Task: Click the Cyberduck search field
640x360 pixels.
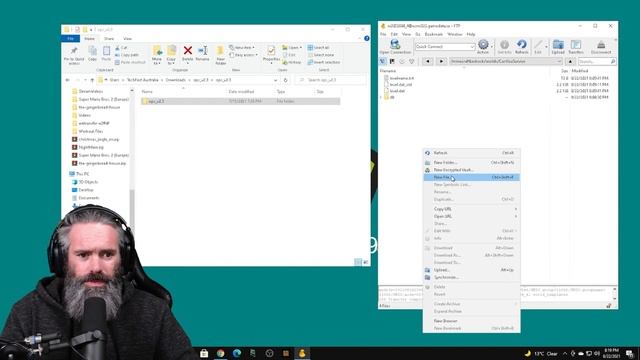Action: 597,61
